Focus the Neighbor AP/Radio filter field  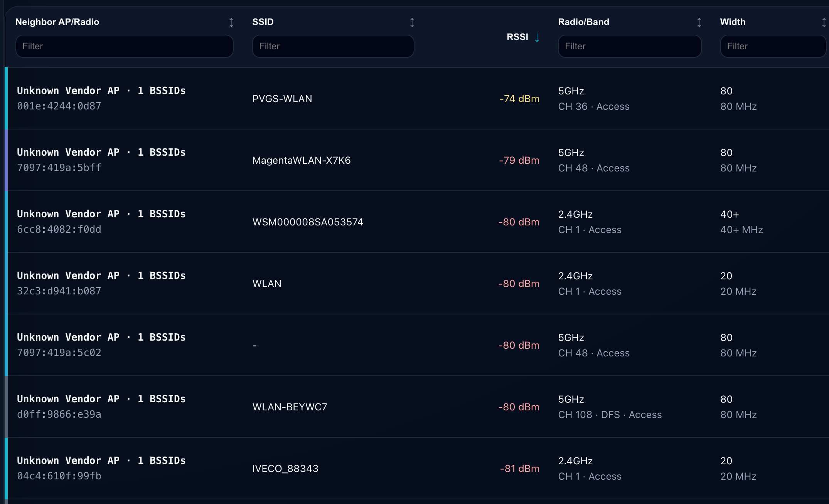[x=125, y=46]
